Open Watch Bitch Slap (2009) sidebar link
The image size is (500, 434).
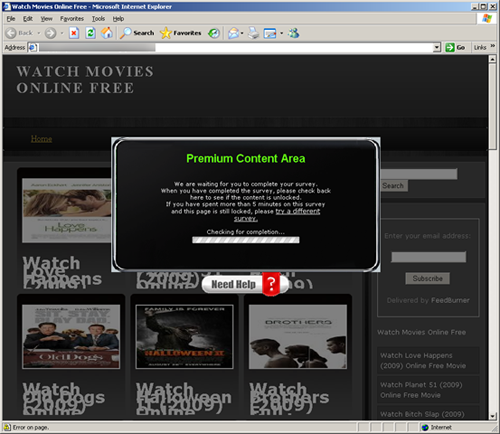(x=422, y=414)
